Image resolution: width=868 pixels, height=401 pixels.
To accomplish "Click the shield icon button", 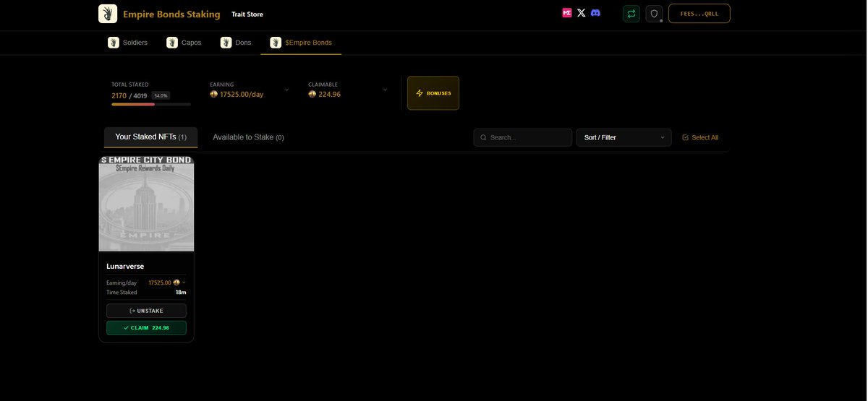I will 654,14.
